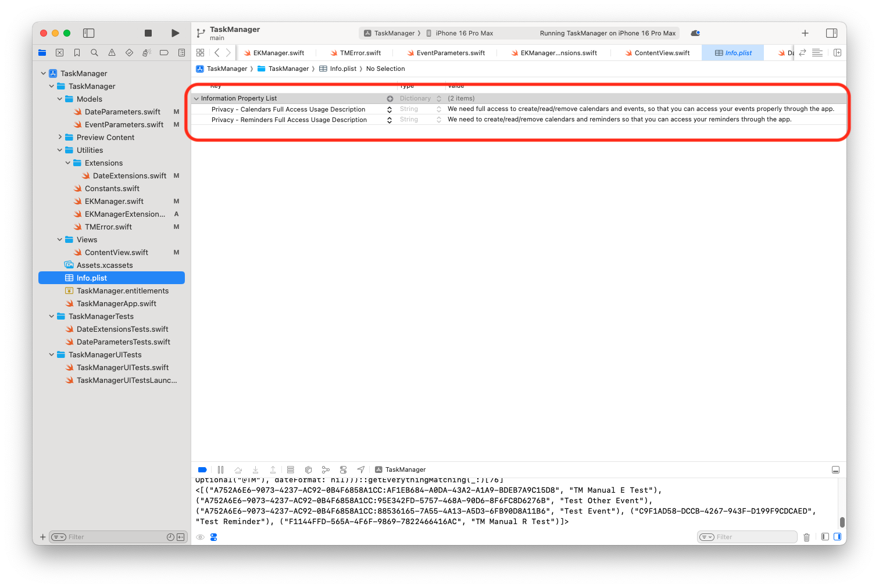This screenshot has width=879, height=588.
Task: Open the Find navigator magnifier
Action: click(x=94, y=52)
